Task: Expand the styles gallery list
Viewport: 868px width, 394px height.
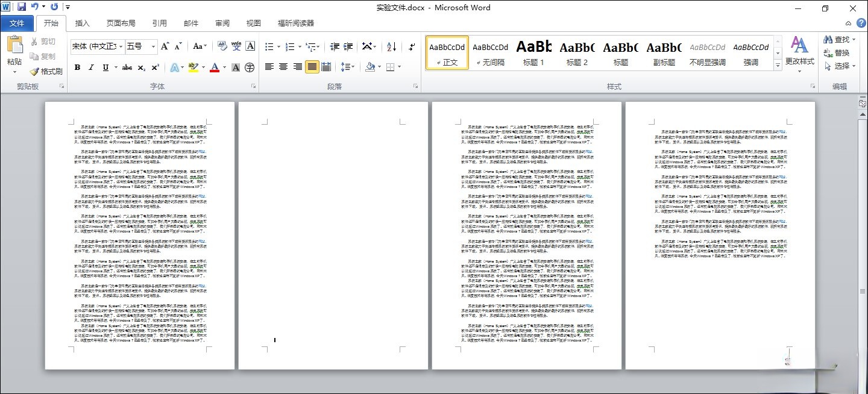Action: click(x=778, y=64)
